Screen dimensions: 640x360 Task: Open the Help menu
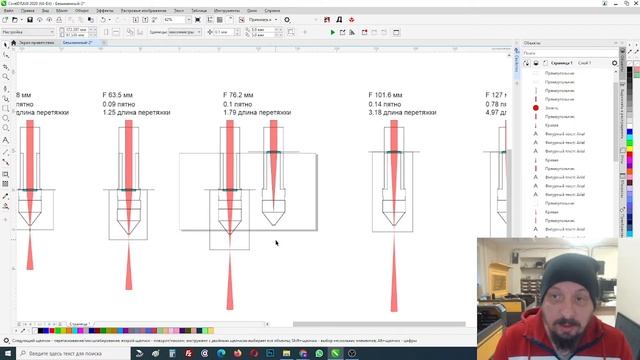point(272,11)
